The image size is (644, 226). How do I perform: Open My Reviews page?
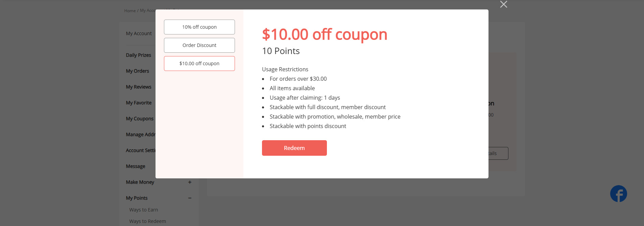(139, 87)
